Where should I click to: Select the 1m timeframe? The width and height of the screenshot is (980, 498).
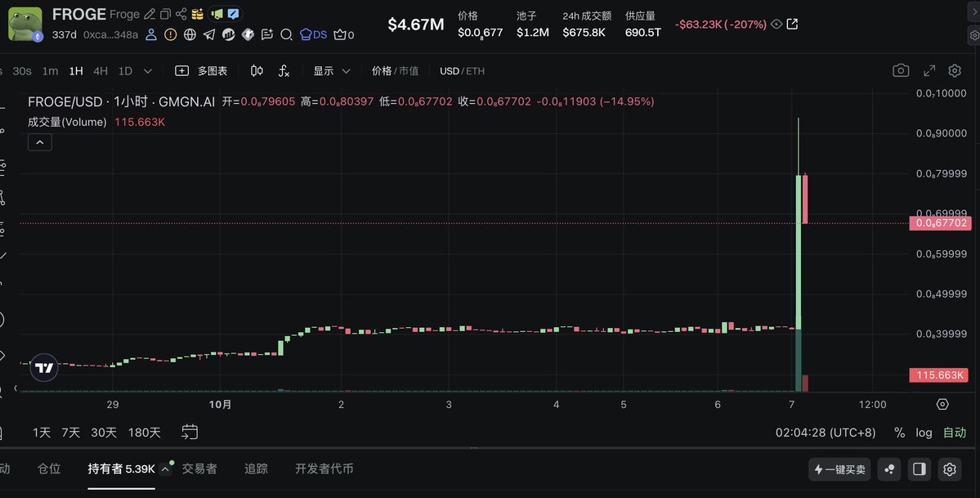(50, 70)
